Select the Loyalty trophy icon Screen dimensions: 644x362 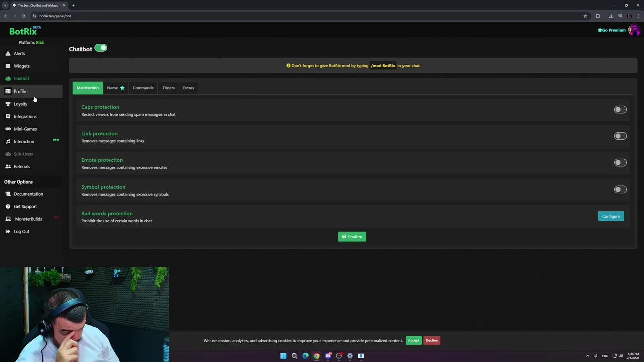(8, 104)
